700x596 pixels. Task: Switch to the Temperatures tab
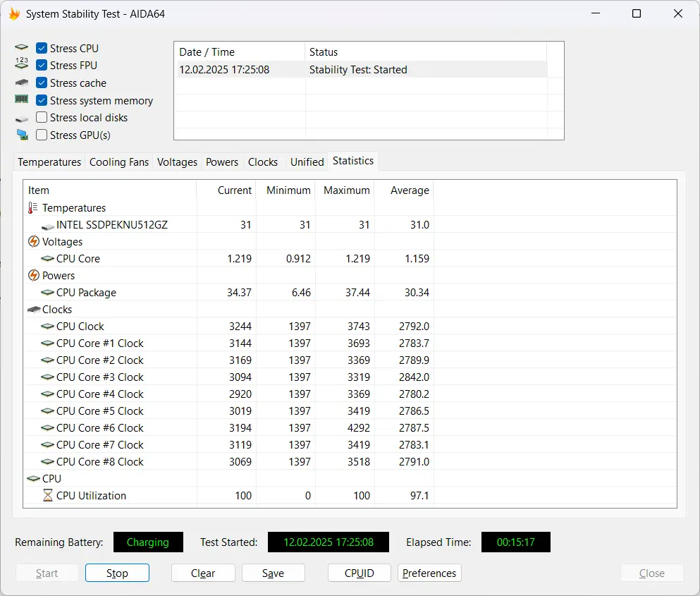[x=49, y=162]
